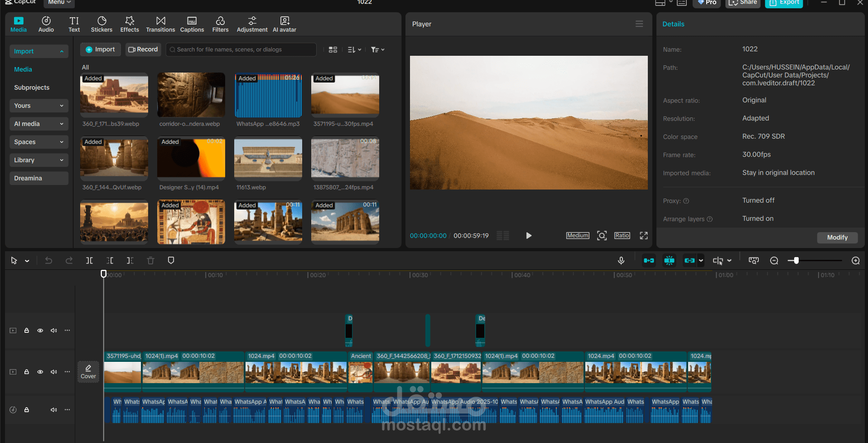Mute the upper overlay track speaker

click(54, 331)
